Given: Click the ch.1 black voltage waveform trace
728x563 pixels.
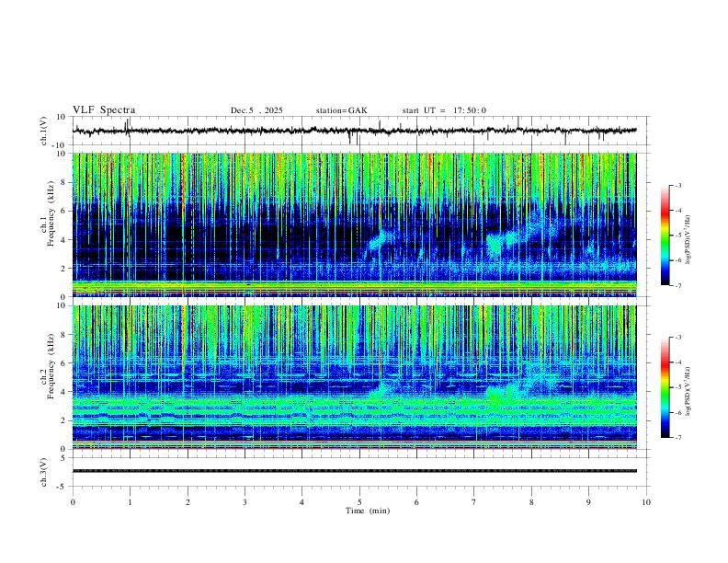Looking at the screenshot, I should click(354, 131).
